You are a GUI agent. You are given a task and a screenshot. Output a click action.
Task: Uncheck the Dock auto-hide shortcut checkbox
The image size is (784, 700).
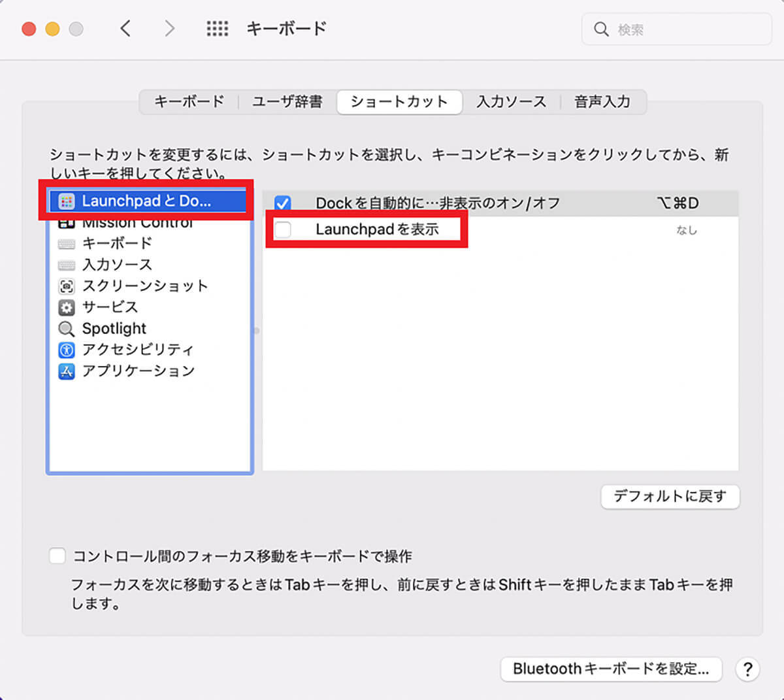coord(282,203)
